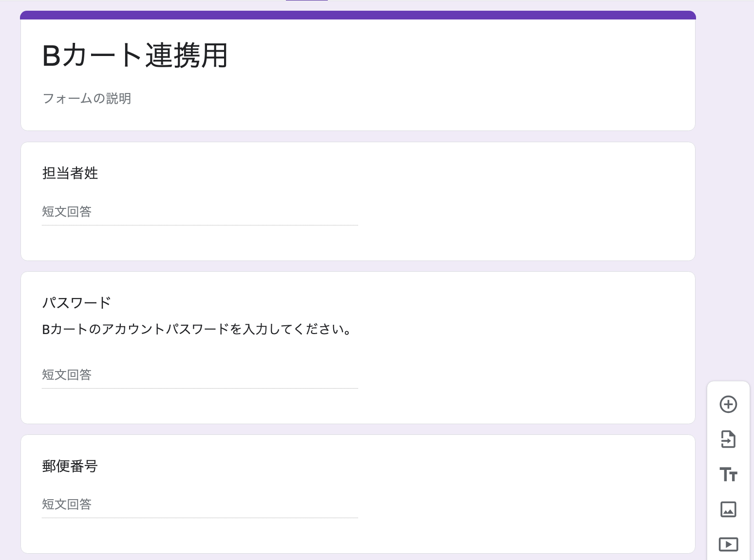Screen dimensions: 754x560
Task: Click 短文回答 field under 担当者姓
Action: (200, 212)
